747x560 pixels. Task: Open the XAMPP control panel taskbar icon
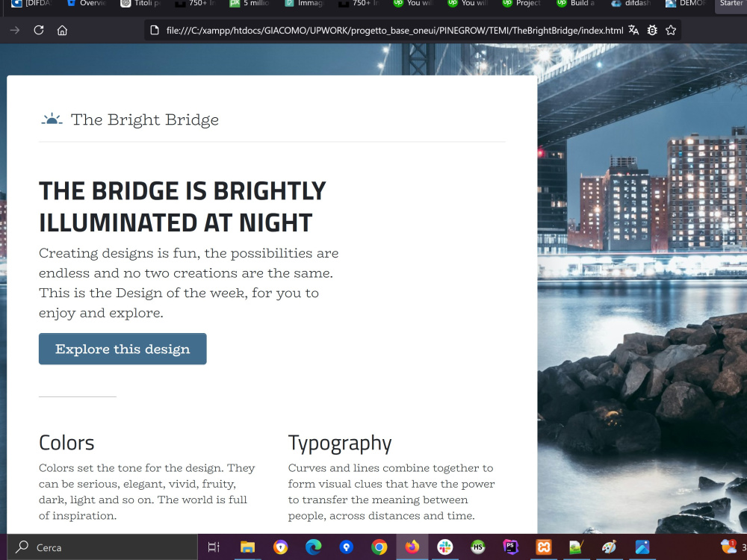point(544,547)
